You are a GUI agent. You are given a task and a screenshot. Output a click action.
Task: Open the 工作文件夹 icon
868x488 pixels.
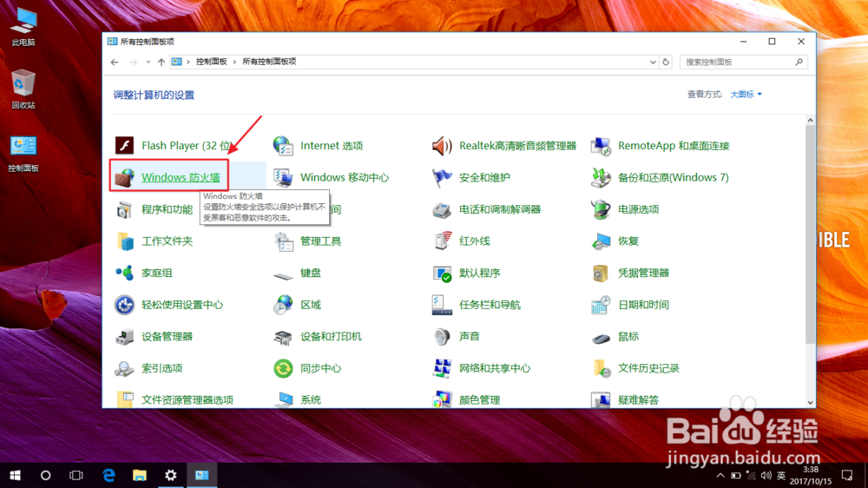click(x=124, y=241)
